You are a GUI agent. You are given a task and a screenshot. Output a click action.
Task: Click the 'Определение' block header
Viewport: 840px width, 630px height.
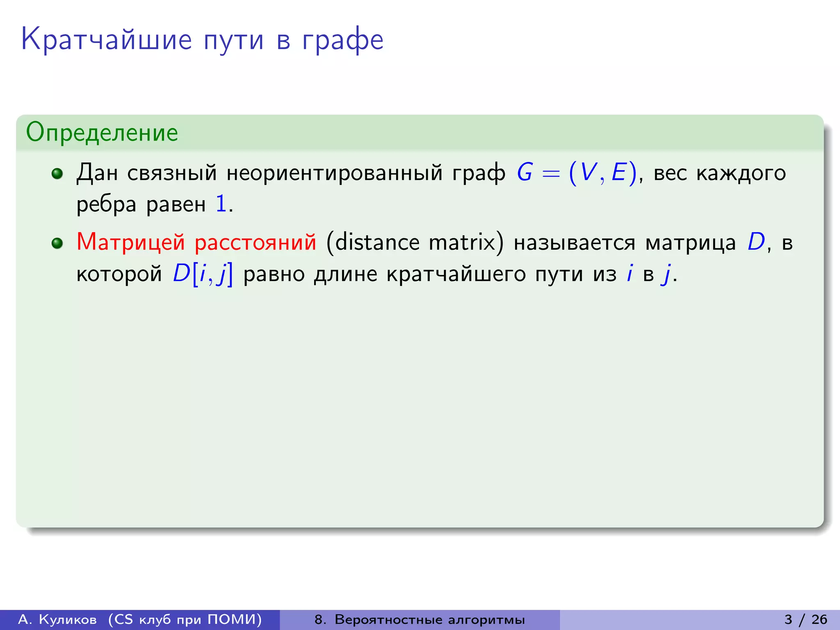tap(102, 132)
